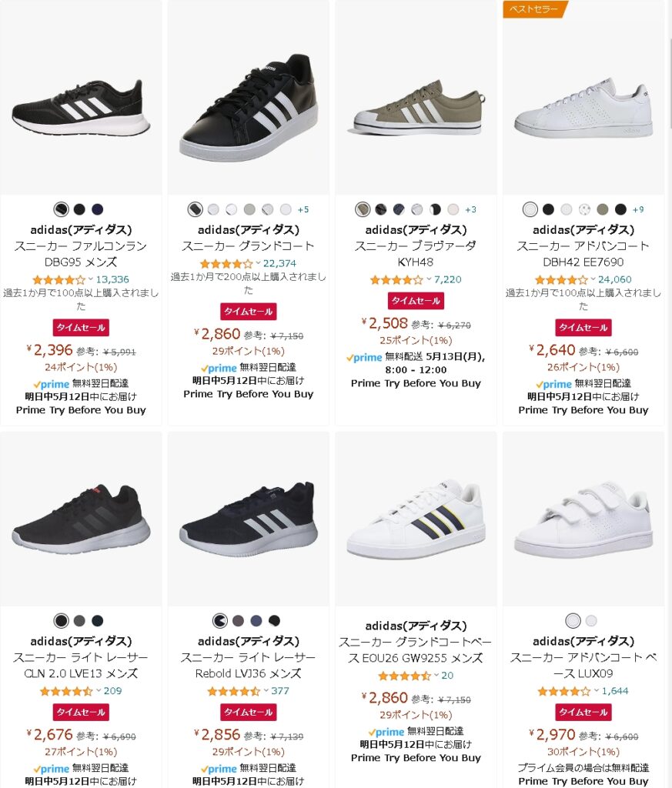This screenshot has width=672, height=788.
Task: Click the stars under スニーカー グランドコート
Action: pos(226,264)
